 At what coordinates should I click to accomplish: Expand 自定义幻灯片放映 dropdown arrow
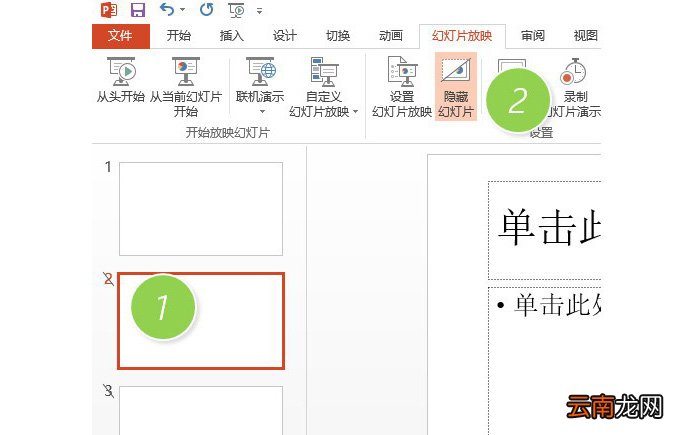pyautogui.click(x=355, y=111)
